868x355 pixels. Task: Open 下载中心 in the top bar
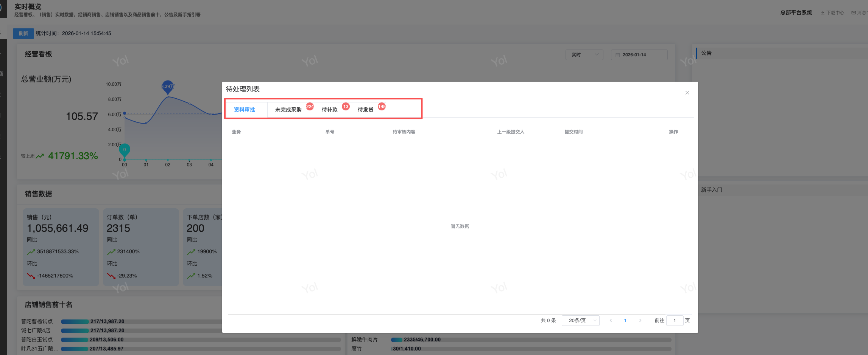pyautogui.click(x=832, y=13)
